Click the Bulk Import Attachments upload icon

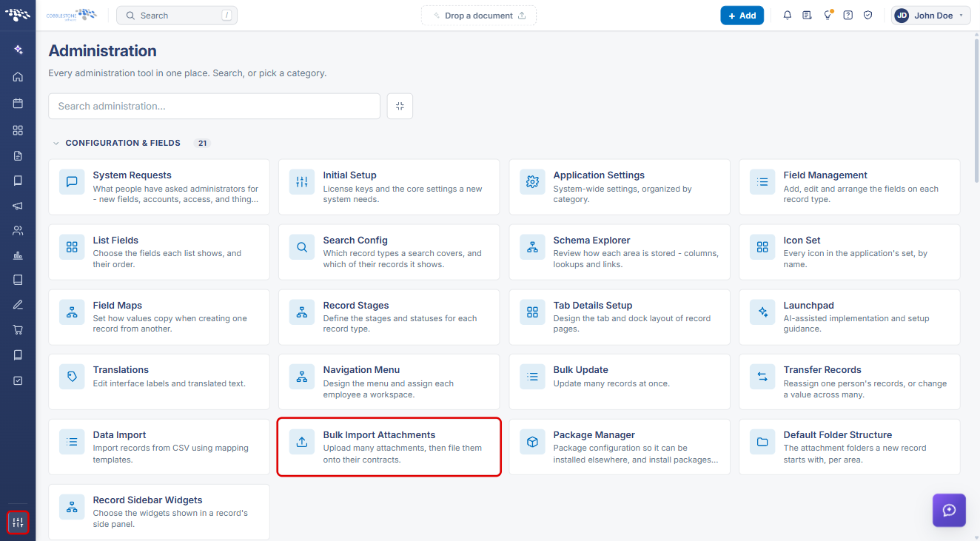[x=302, y=442]
